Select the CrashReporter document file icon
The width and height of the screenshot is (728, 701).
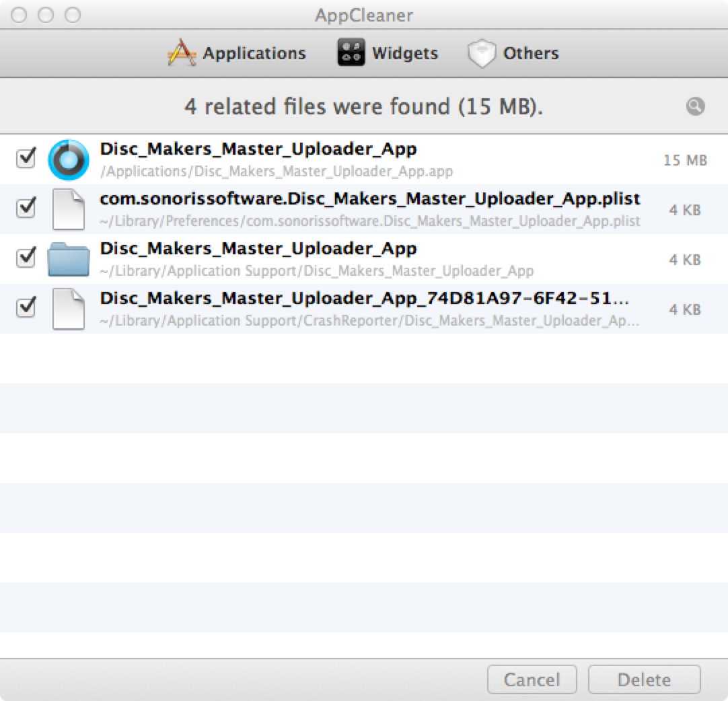pos(69,309)
